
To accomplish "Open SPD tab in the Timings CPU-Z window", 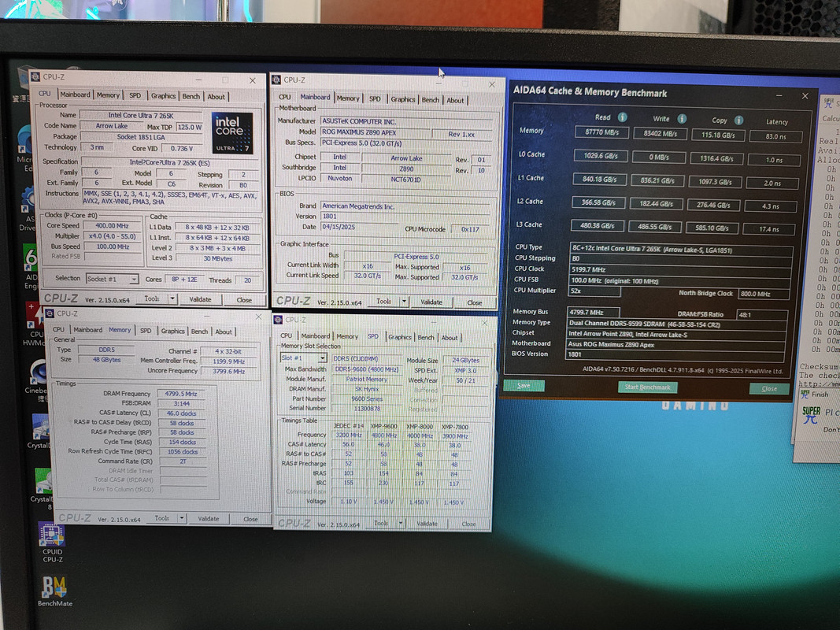I will tap(145, 331).
